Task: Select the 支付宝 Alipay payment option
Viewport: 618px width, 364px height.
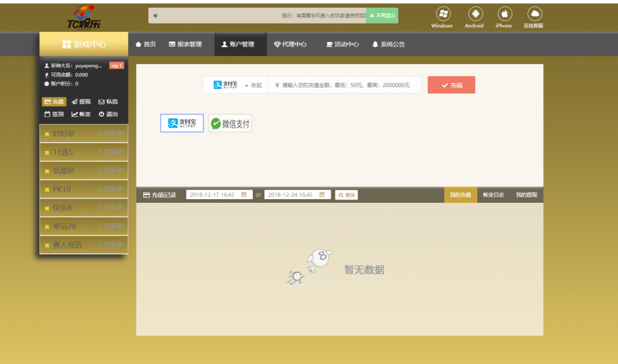Action: [x=182, y=123]
